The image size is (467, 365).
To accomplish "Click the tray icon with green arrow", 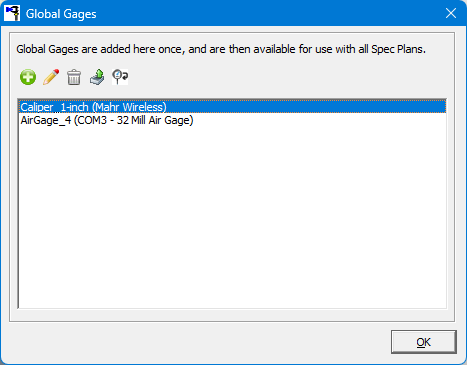I will 97,77.
